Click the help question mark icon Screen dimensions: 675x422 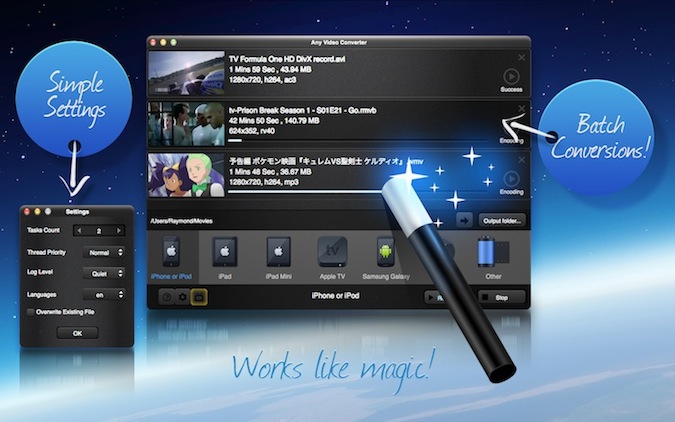165,297
